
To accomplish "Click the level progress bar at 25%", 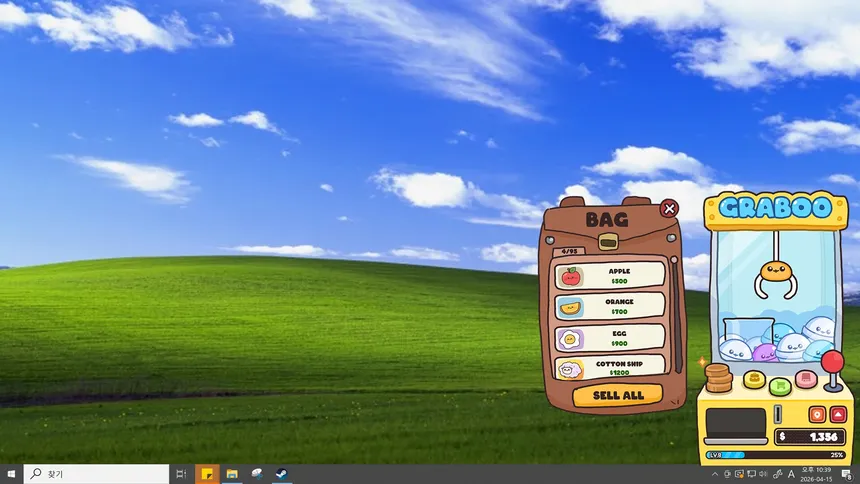I will point(775,455).
